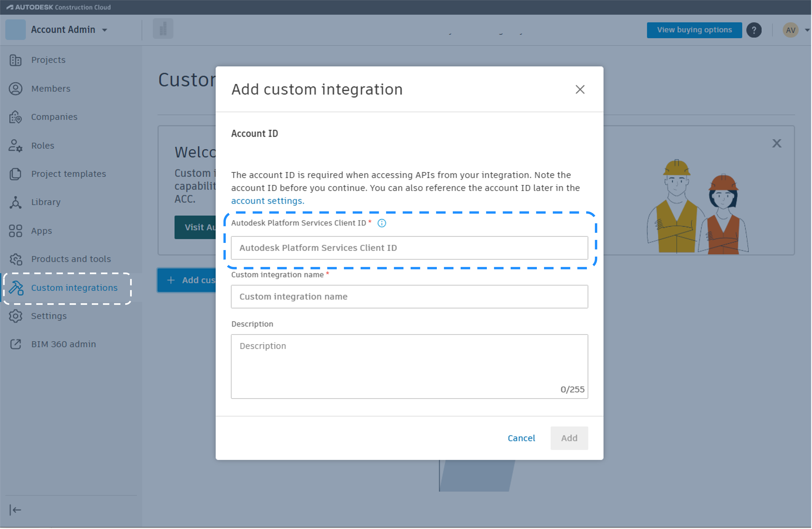
Task: Click the Custom integration name field
Action: pos(409,297)
